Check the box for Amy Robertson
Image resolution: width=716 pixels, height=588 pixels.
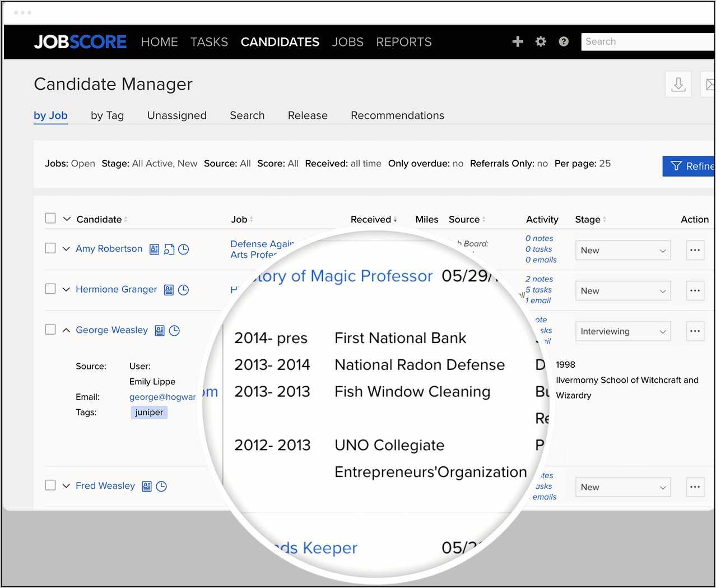click(x=50, y=248)
